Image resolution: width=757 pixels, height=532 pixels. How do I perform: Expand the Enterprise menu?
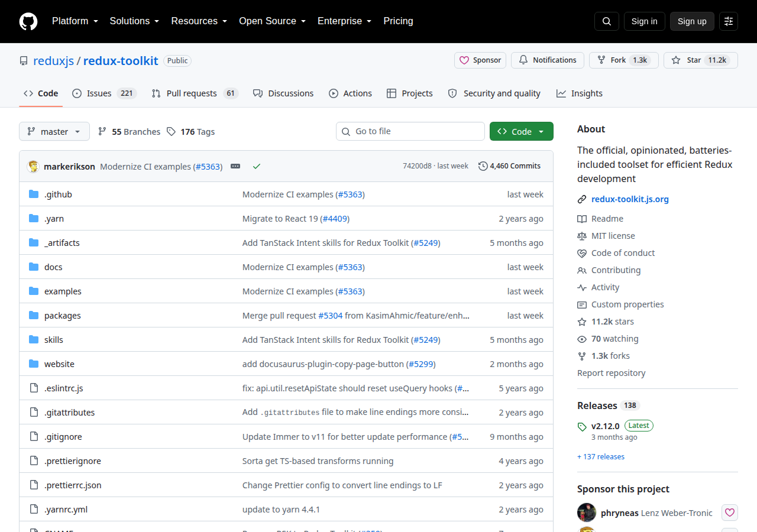point(345,21)
